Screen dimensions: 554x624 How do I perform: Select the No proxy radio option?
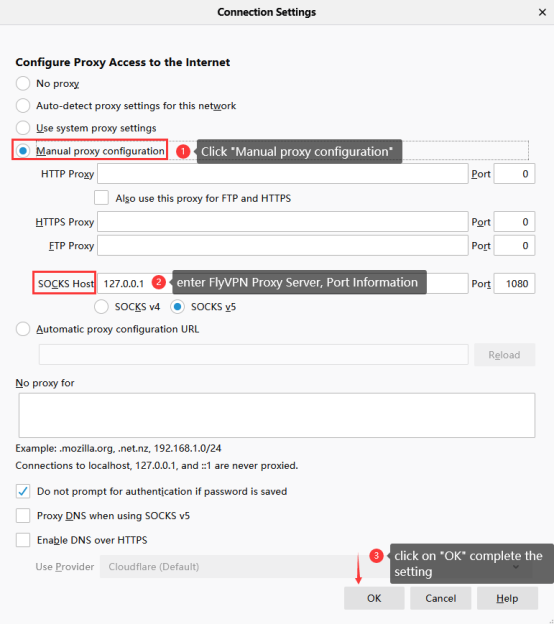(x=23, y=84)
